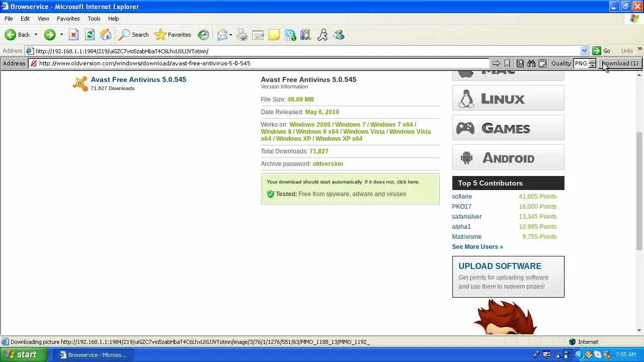Click the '48.09 MB' file size

(x=300, y=100)
